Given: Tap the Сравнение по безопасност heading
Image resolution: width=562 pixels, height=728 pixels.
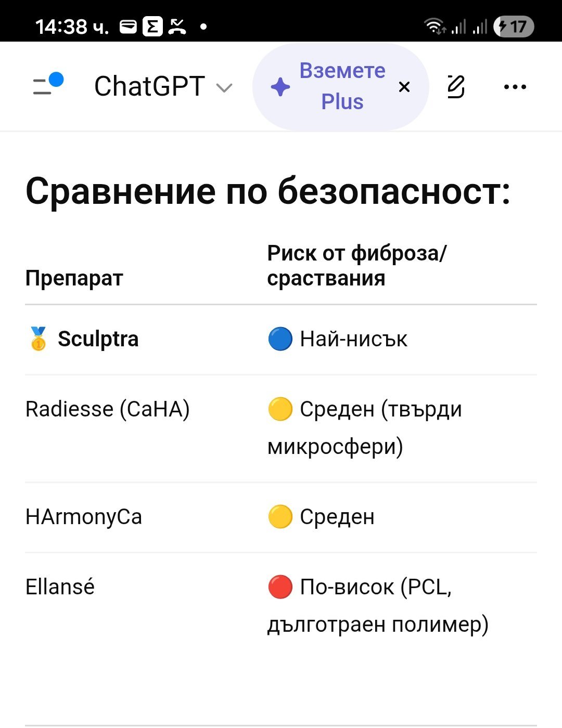Looking at the screenshot, I should pos(268,191).
